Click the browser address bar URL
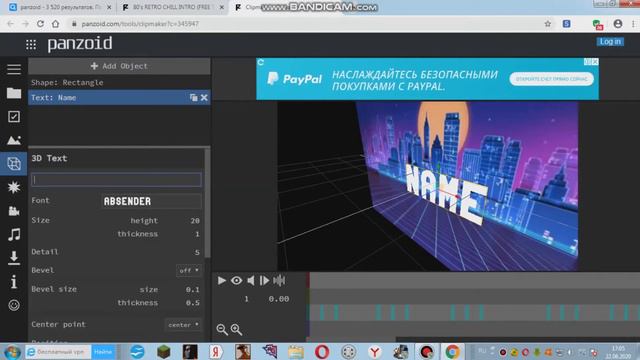Image resolution: width=640 pixels, height=360 pixels. pos(140,24)
